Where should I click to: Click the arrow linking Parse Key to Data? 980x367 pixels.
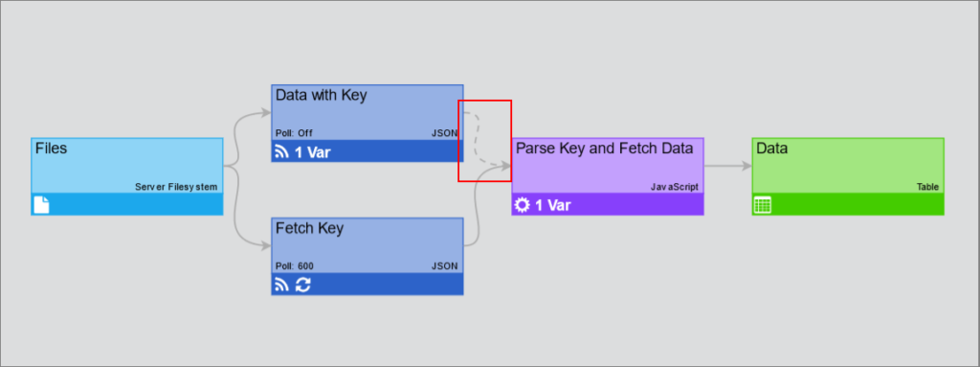coord(727,167)
